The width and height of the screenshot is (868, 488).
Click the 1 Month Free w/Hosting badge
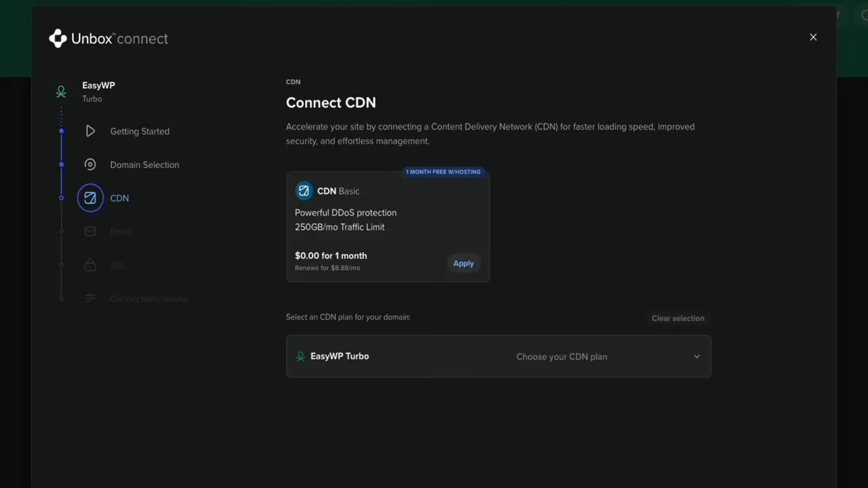pos(443,172)
